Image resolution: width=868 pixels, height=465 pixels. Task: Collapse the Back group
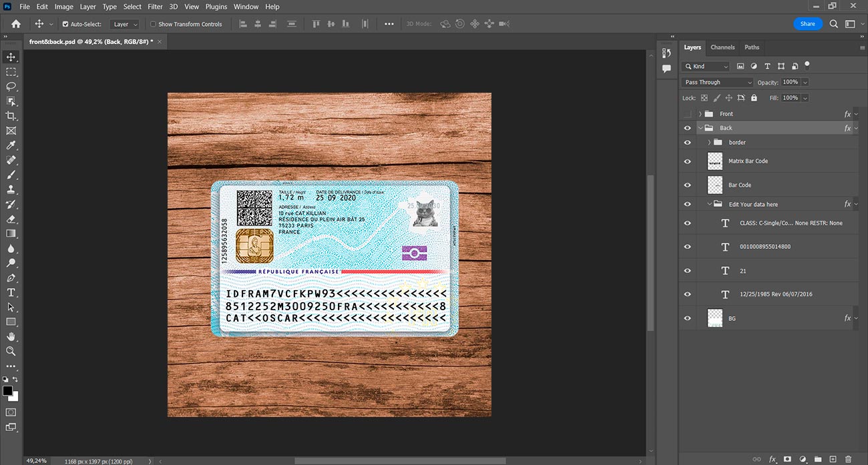[700, 128]
